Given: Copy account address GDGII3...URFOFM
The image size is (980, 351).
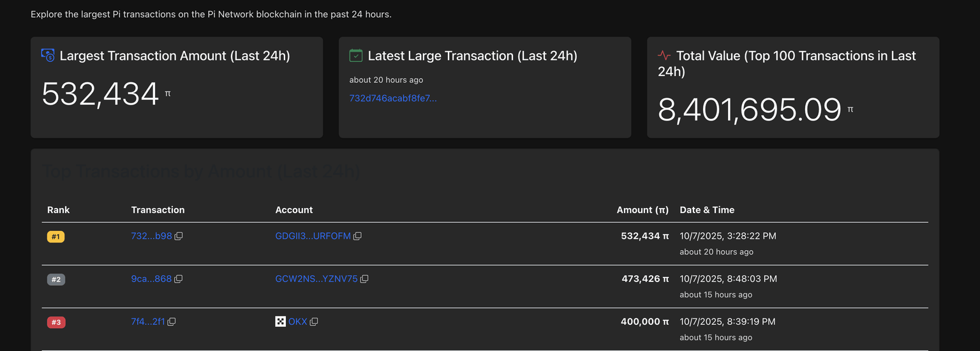Looking at the screenshot, I should [357, 236].
